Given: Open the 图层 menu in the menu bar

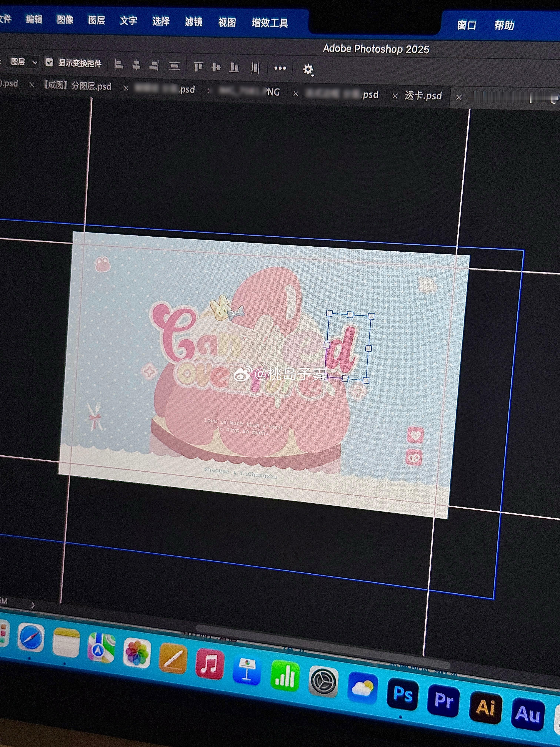Looking at the screenshot, I should pos(96,20).
